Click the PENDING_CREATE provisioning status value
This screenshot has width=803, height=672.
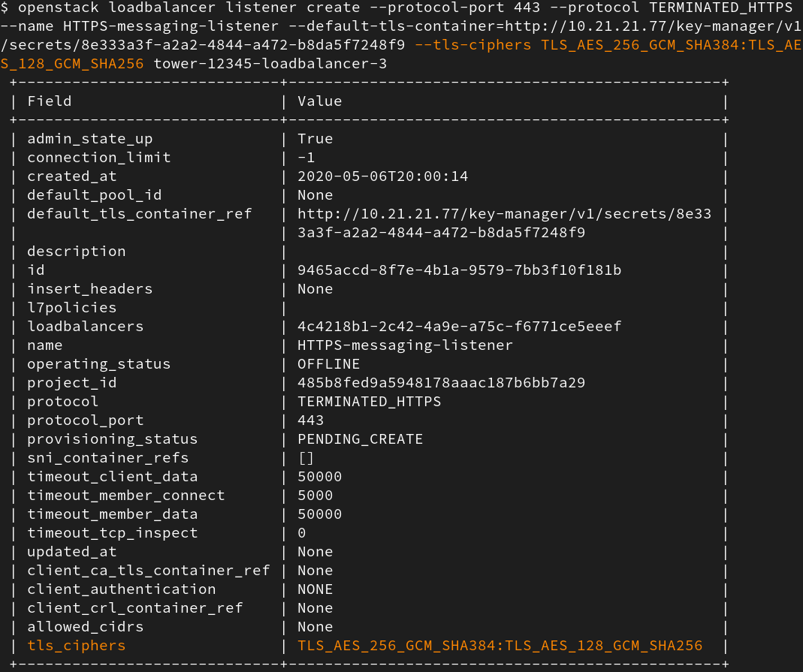click(x=360, y=439)
